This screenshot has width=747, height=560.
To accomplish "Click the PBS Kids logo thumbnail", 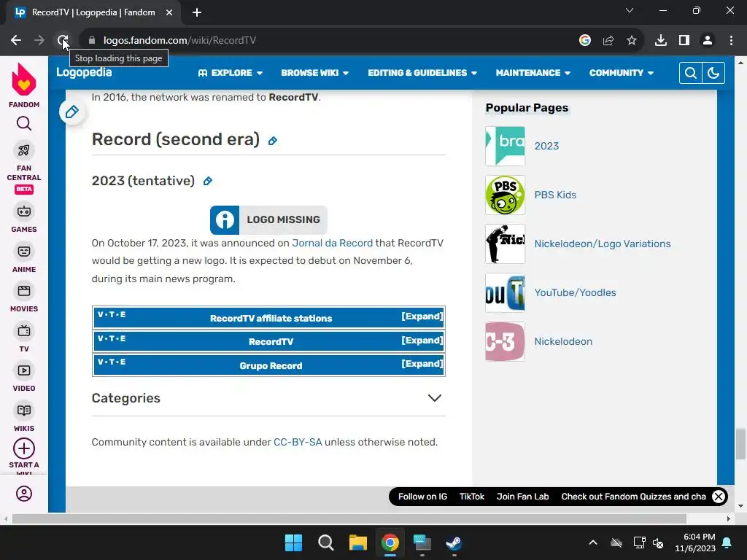I will [x=505, y=195].
